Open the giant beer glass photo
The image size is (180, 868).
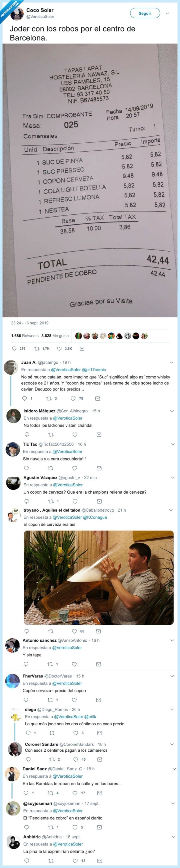98,578
